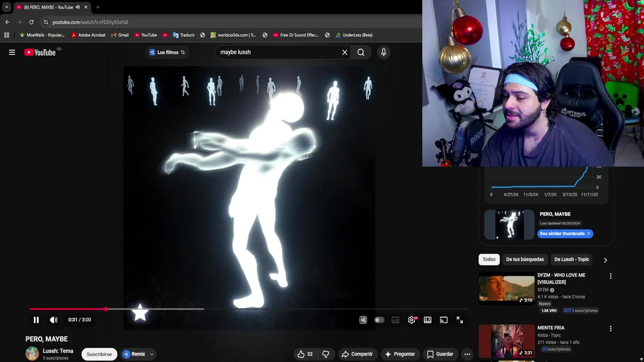Enter fullscreen mode
Image resolution: width=644 pixels, height=362 pixels.
tap(460, 320)
